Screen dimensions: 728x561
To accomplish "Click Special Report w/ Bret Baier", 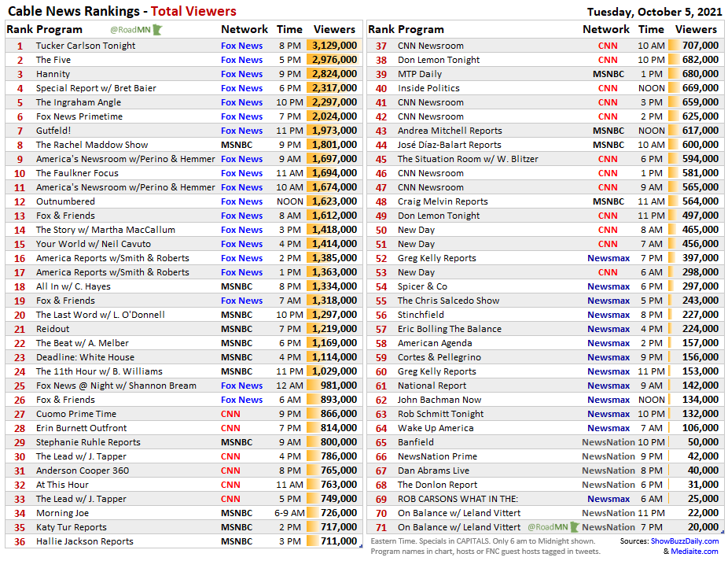I will (x=96, y=88).
